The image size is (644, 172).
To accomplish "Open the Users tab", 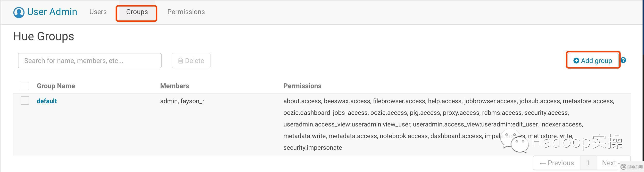I will click(x=98, y=12).
